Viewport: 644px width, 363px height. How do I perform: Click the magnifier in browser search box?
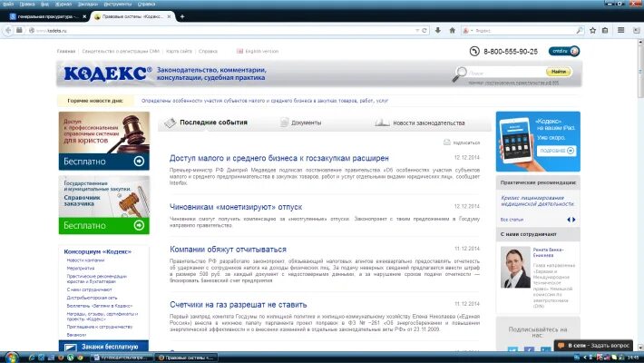point(580,31)
